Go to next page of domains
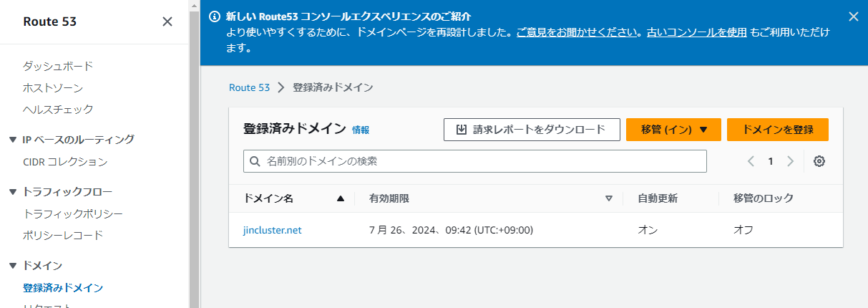 790,161
